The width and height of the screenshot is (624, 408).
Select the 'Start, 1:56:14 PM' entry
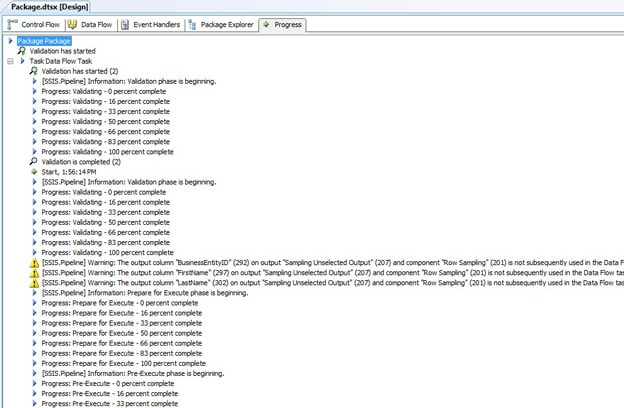69,172
